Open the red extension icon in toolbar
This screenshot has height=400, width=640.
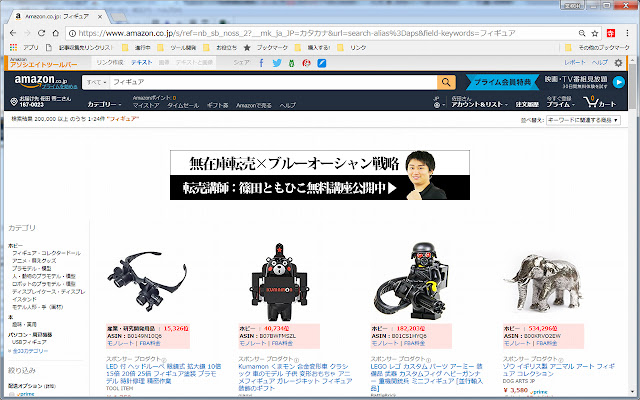pos(611,33)
